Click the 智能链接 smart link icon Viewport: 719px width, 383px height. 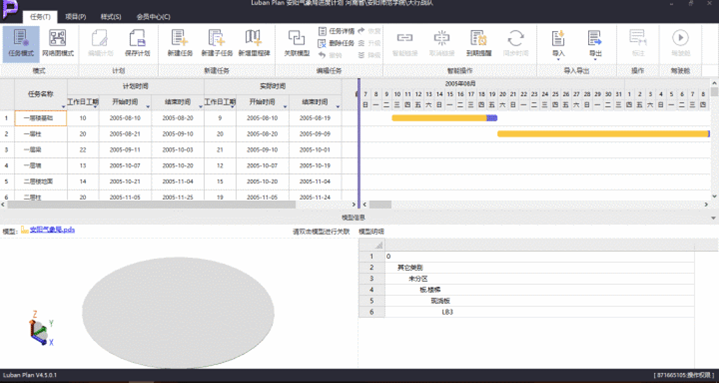pos(405,38)
